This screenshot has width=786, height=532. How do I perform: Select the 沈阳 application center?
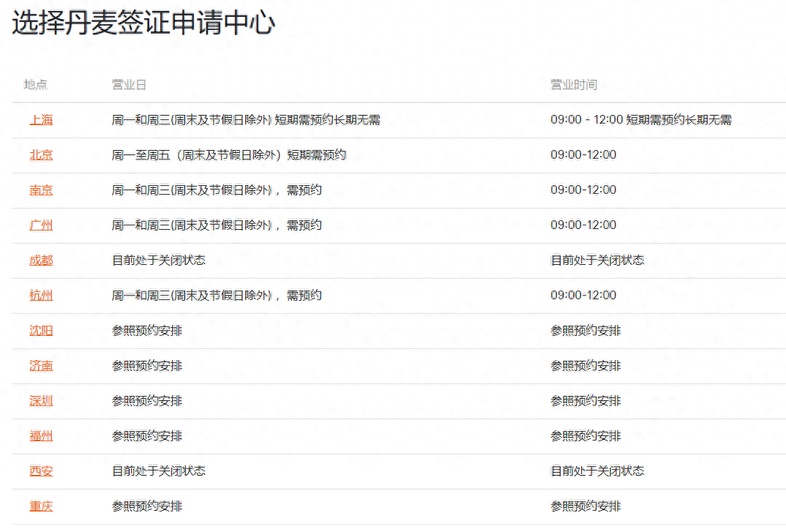coord(41,330)
